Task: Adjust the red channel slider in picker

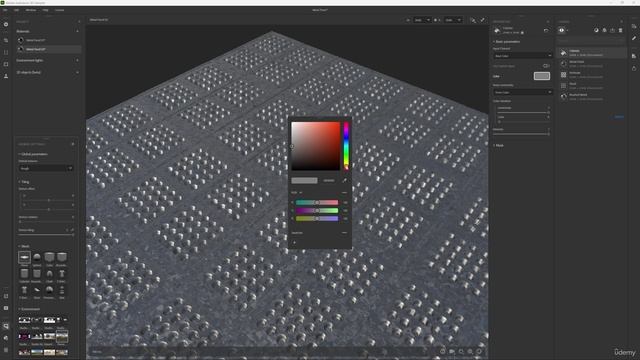Action: pyautogui.click(x=317, y=202)
